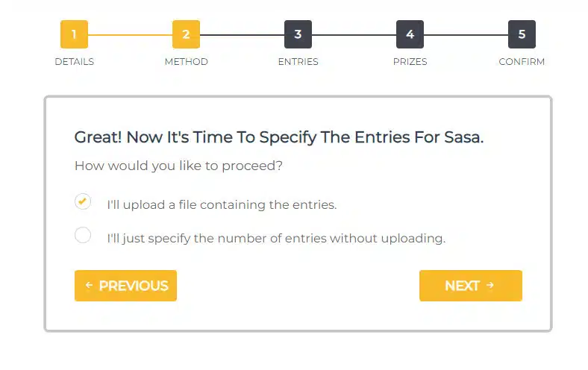Click the METHOD step label
588x370 pixels.
[186, 62]
